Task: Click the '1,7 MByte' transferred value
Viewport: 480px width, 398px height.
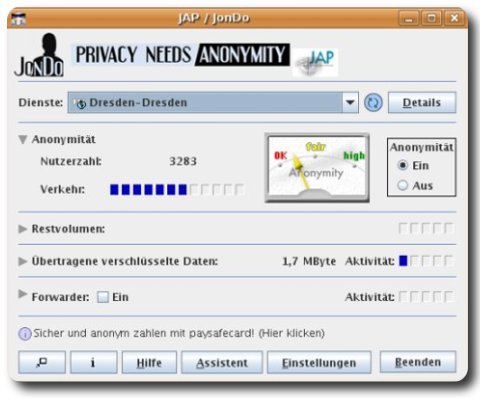Action: (309, 261)
